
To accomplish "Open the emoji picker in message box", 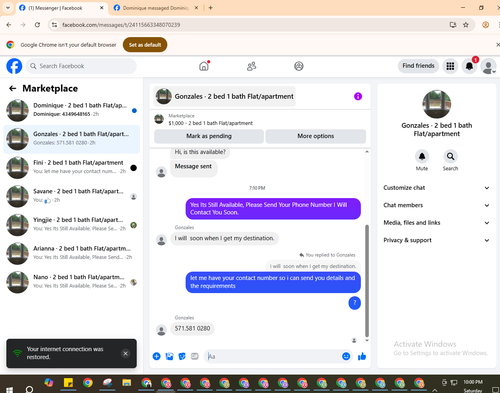I will pyautogui.click(x=346, y=356).
